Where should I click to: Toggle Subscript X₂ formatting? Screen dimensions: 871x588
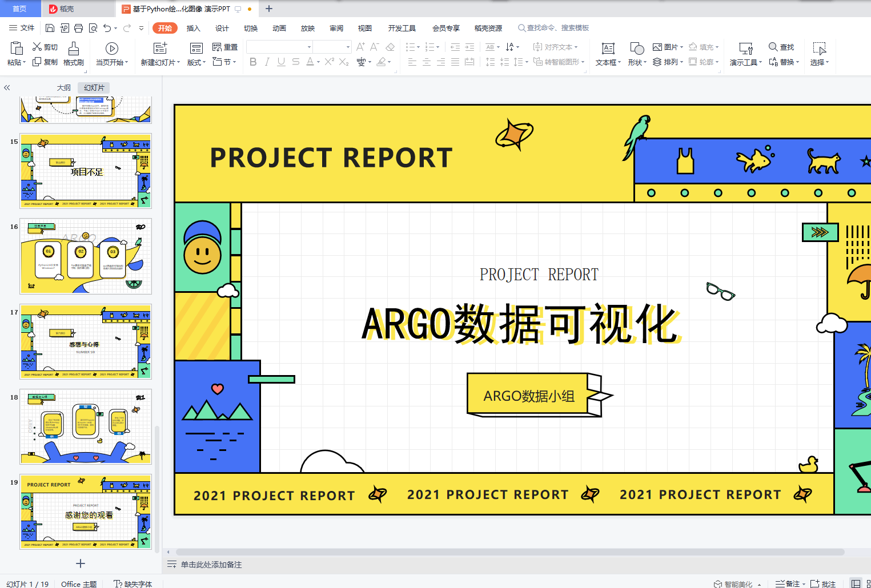(344, 62)
